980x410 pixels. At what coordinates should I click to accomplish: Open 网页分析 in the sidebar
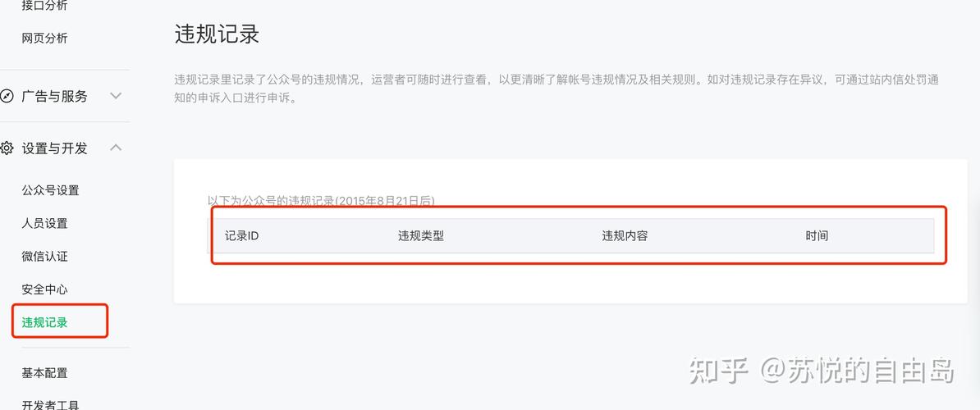click(44, 38)
